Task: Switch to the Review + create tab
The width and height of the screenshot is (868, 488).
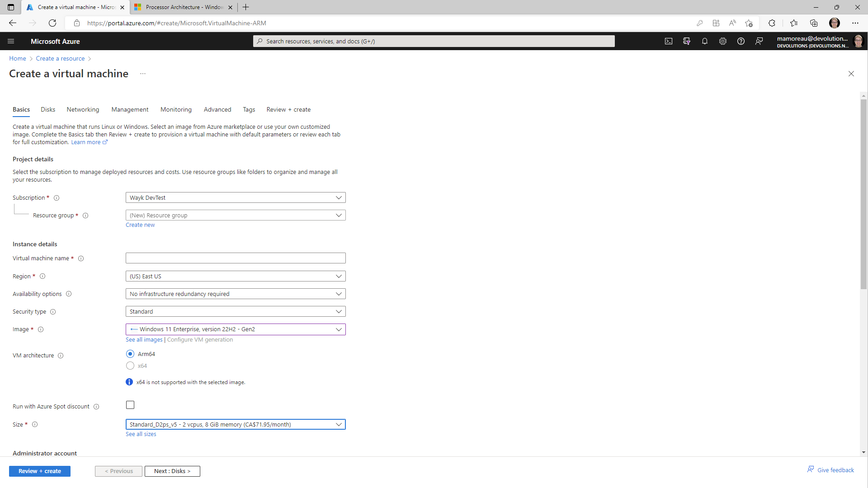Action: coord(288,110)
